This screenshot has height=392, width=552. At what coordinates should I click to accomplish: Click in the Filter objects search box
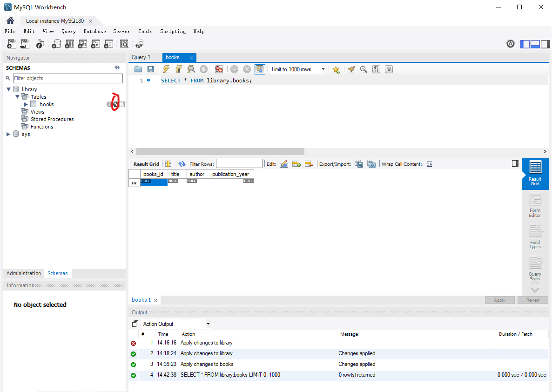coord(68,78)
